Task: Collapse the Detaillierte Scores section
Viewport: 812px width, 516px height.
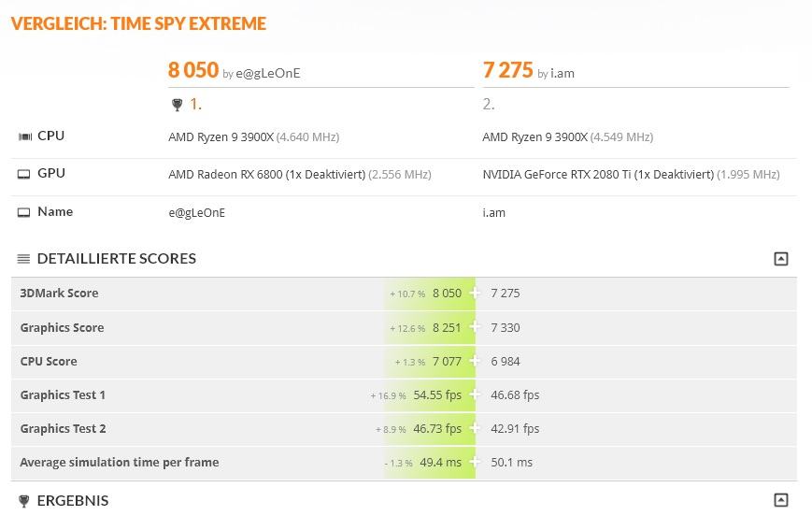Action: [x=781, y=259]
